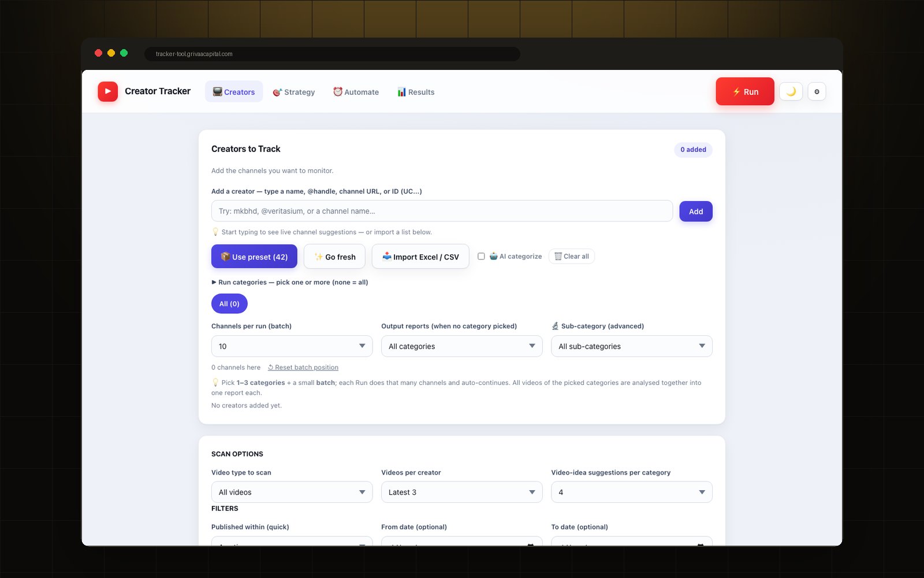Click the FILTERS section label
The image size is (924, 578).
(x=225, y=509)
